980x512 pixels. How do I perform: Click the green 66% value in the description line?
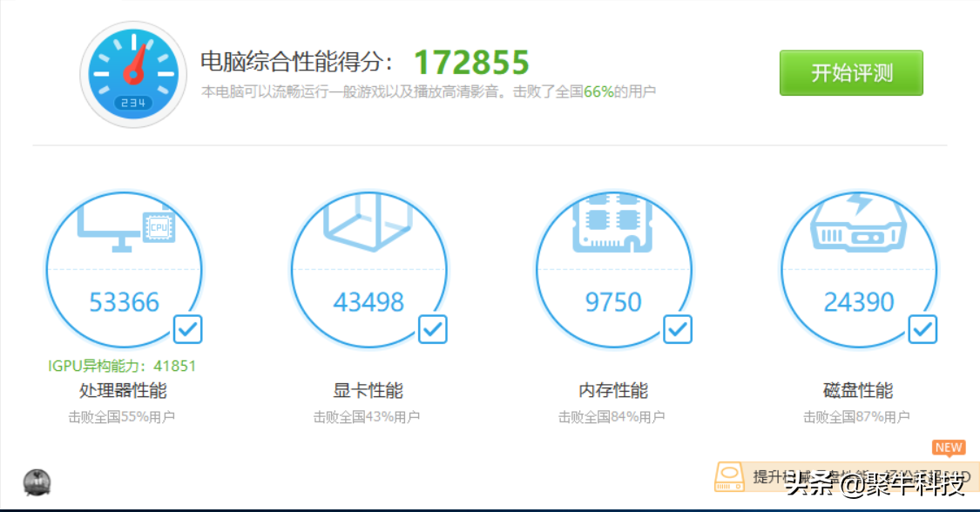click(598, 91)
